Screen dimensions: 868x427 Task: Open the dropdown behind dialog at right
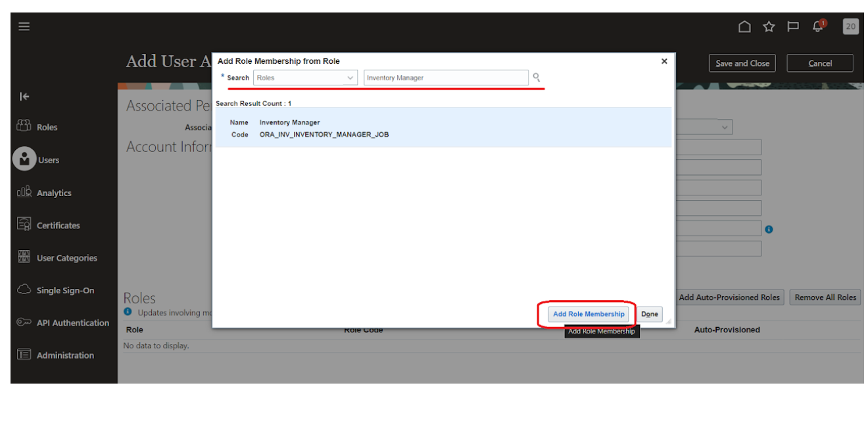pyautogui.click(x=724, y=127)
